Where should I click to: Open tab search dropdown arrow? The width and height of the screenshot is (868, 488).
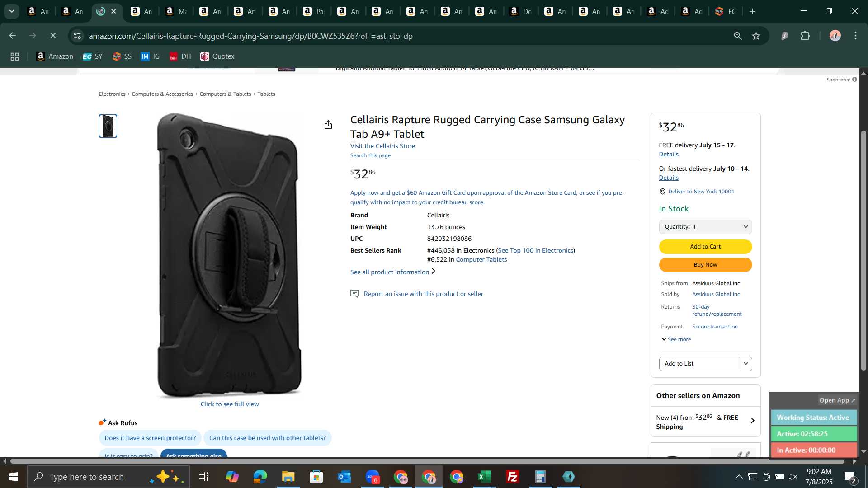pyautogui.click(x=12, y=11)
